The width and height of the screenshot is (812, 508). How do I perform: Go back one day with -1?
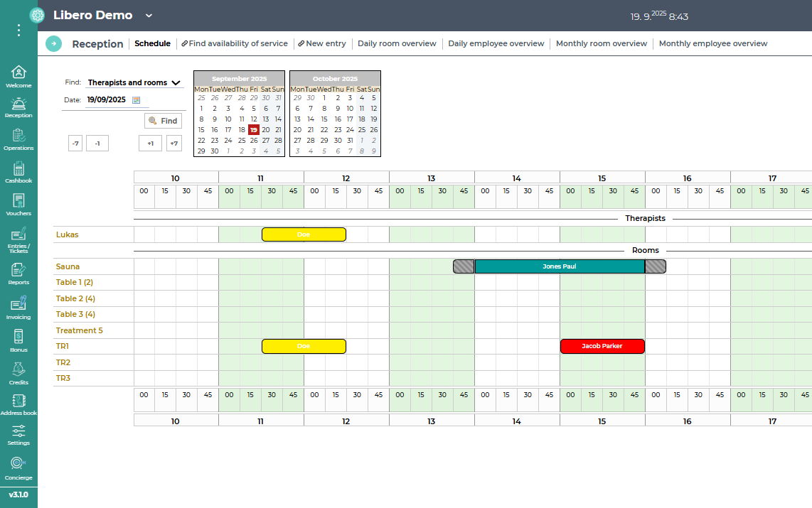[x=97, y=144]
